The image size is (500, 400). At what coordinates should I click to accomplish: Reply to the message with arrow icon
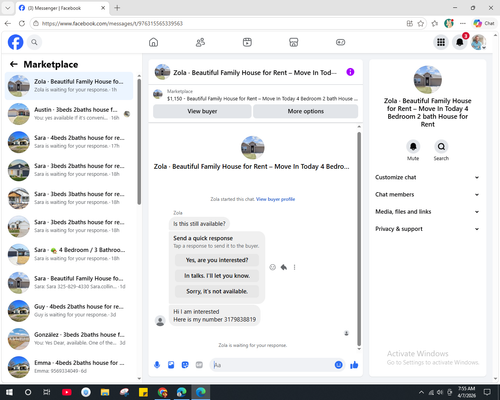(x=284, y=267)
